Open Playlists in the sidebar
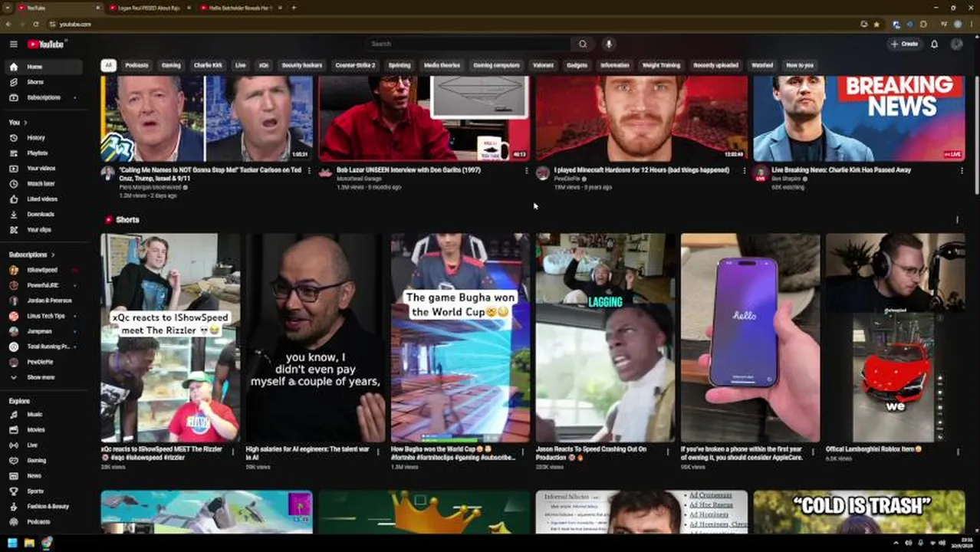Viewport: 980px width, 552px height. point(44,153)
